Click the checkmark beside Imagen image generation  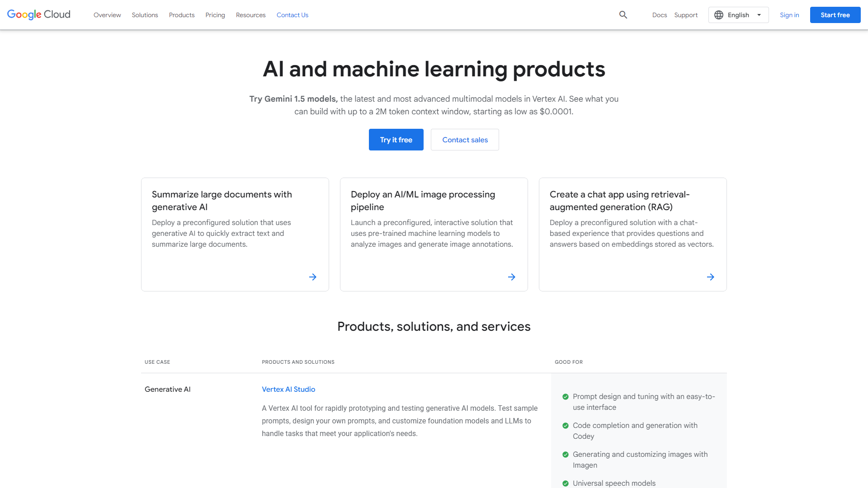566,454
